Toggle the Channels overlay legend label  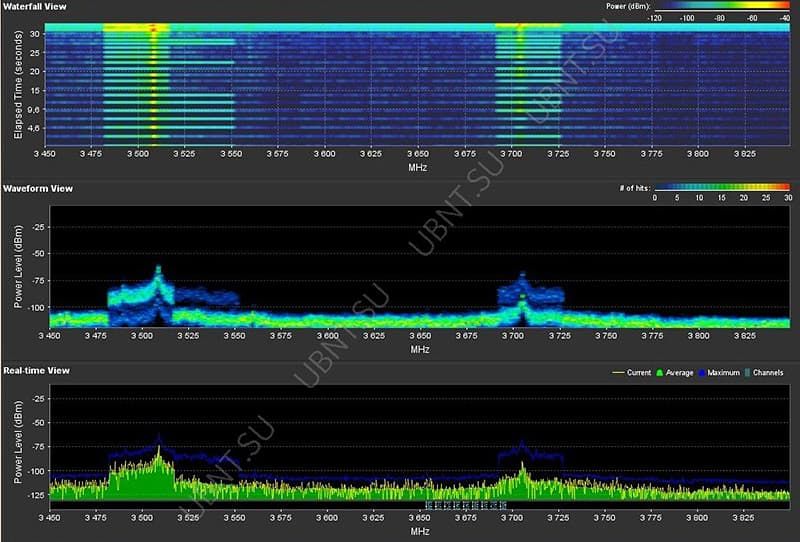pos(768,373)
